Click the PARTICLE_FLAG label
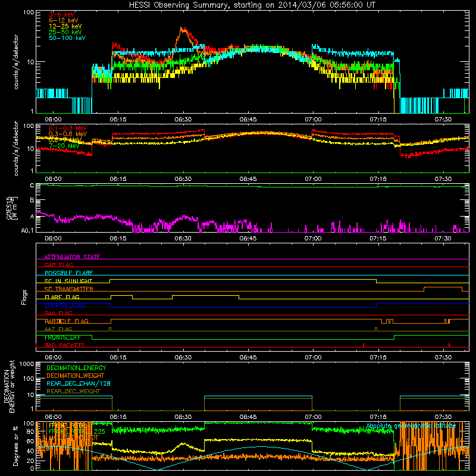The image size is (476, 476). pyautogui.click(x=67, y=321)
